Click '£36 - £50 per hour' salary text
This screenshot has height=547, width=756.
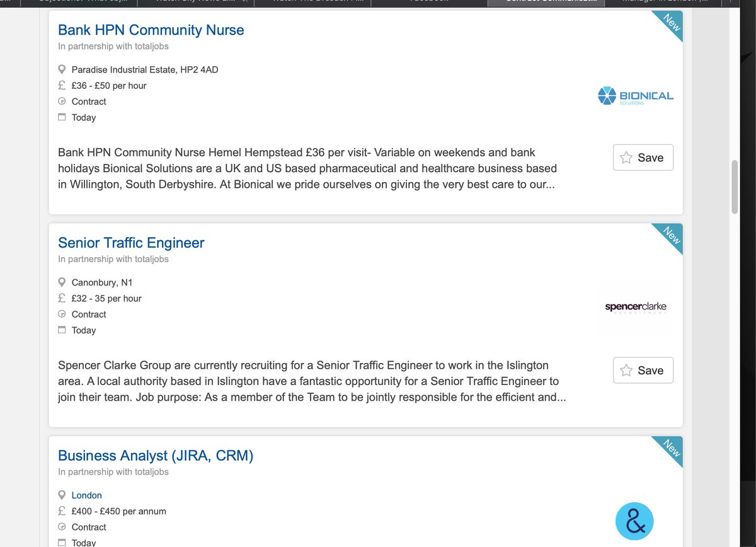(x=109, y=86)
